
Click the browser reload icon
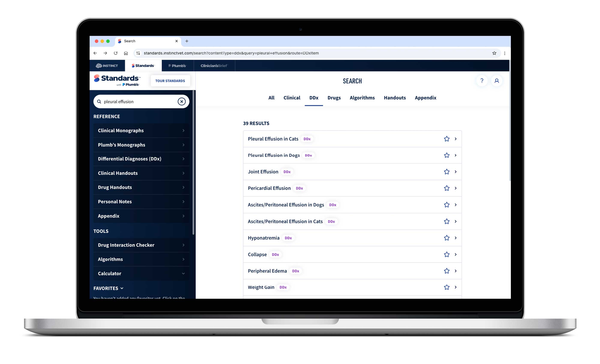(116, 53)
